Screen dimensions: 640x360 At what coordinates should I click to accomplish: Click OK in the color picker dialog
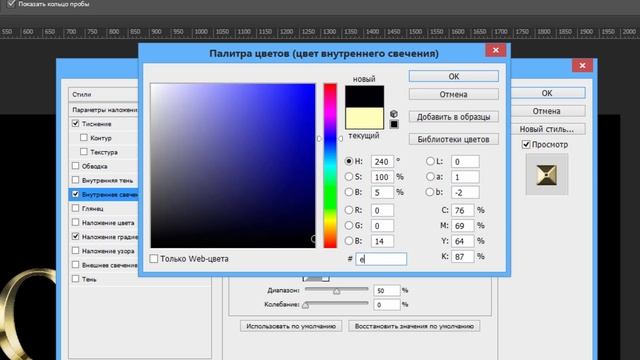click(x=453, y=76)
